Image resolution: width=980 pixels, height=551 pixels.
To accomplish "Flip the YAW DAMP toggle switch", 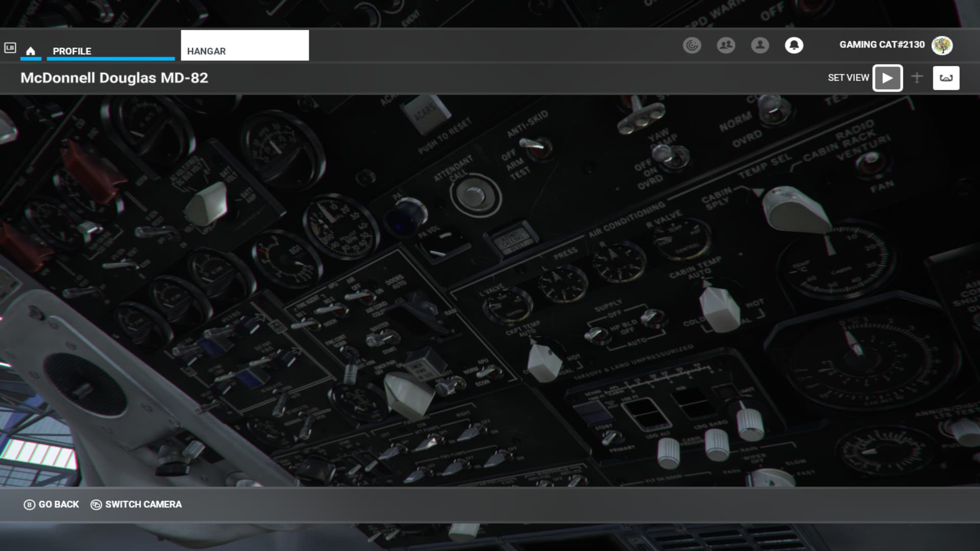I will point(670,156).
